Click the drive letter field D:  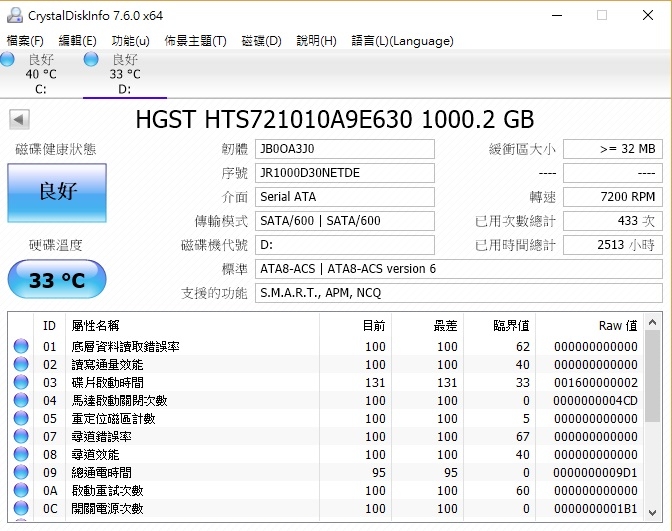pyautogui.click(x=345, y=245)
